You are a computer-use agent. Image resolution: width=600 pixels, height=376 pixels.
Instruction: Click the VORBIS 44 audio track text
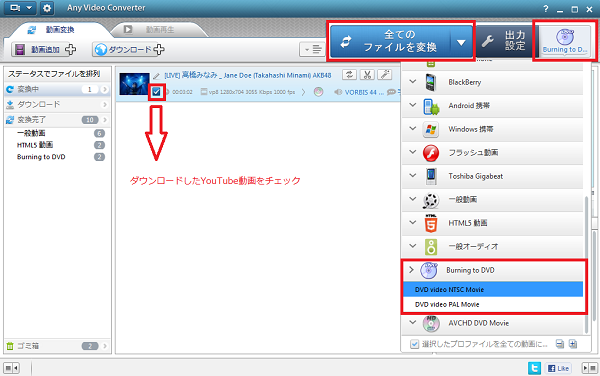pyautogui.click(x=364, y=92)
